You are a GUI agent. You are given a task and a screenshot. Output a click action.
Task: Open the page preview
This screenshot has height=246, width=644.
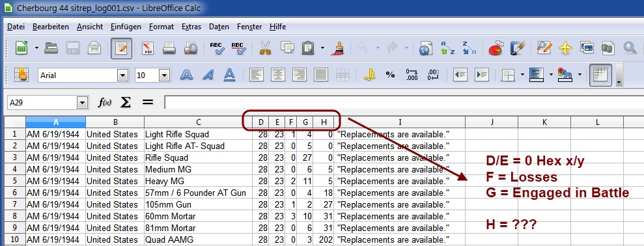click(191, 48)
